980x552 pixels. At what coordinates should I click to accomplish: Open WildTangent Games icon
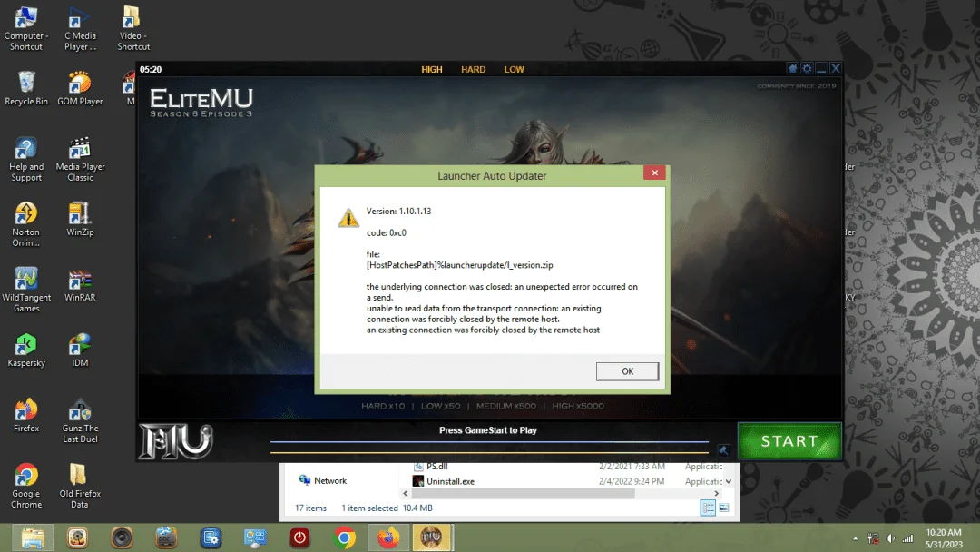click(25, 290)
